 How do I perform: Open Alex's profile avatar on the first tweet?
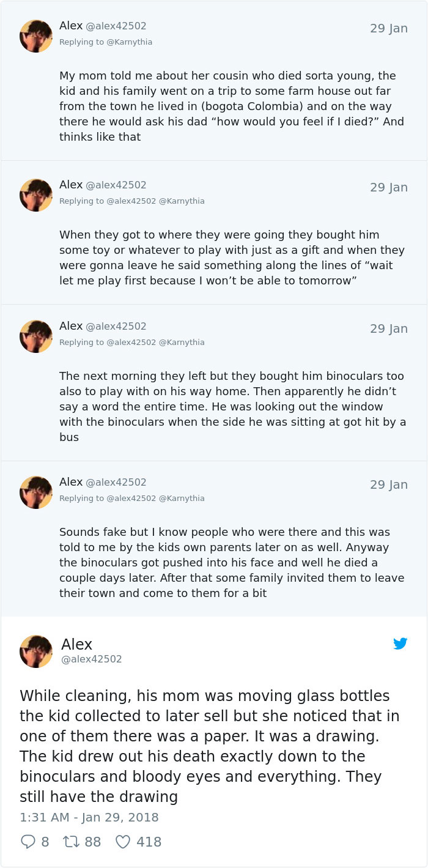(35, 35)
